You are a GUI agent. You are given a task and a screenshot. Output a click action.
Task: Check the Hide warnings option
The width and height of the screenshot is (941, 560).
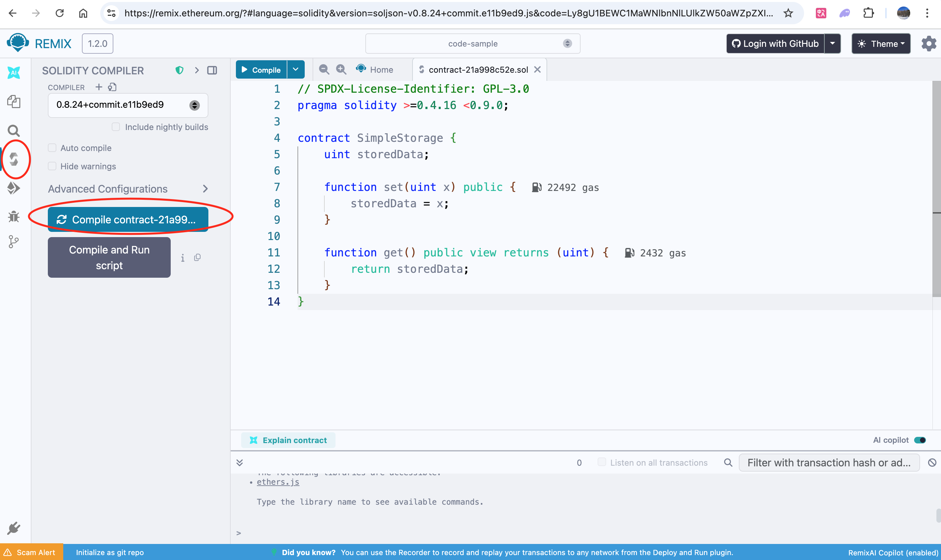point(52,166)
